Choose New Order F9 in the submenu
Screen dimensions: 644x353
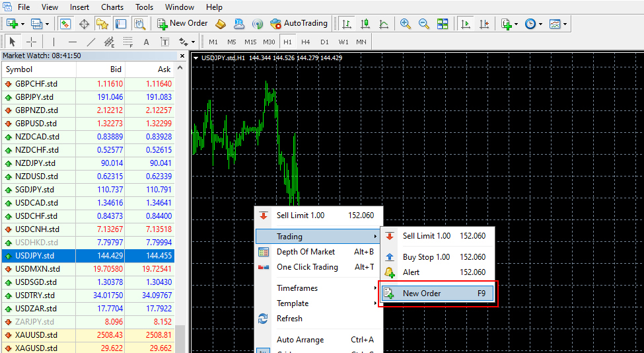pyautogui.click(x=437, y=294)
